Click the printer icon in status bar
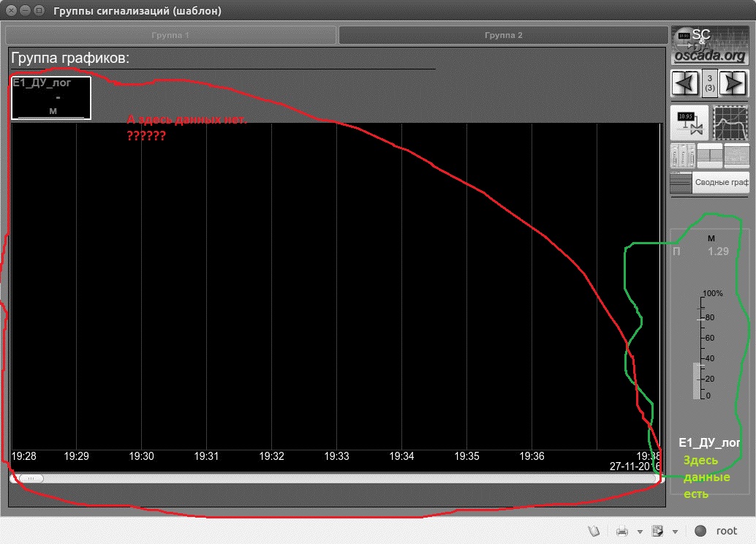 click(x=622, y=532)
